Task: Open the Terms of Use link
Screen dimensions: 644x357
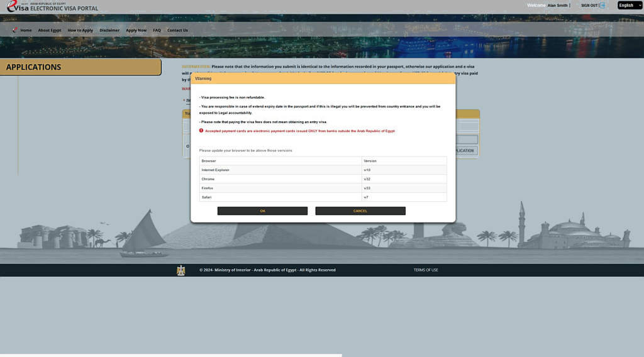Action: (426, 270)
